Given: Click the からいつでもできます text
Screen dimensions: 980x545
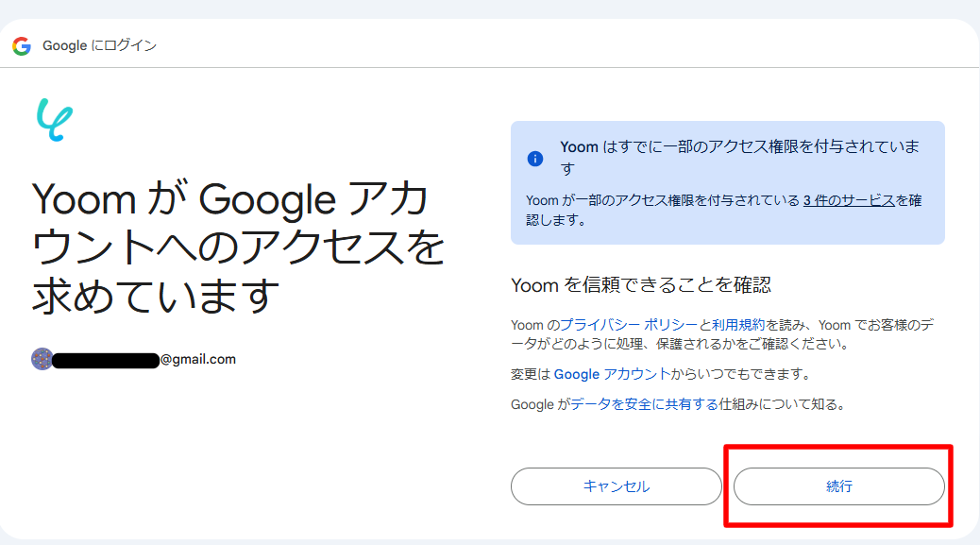Looking at the screenshot, I should [x=742, y=374].
